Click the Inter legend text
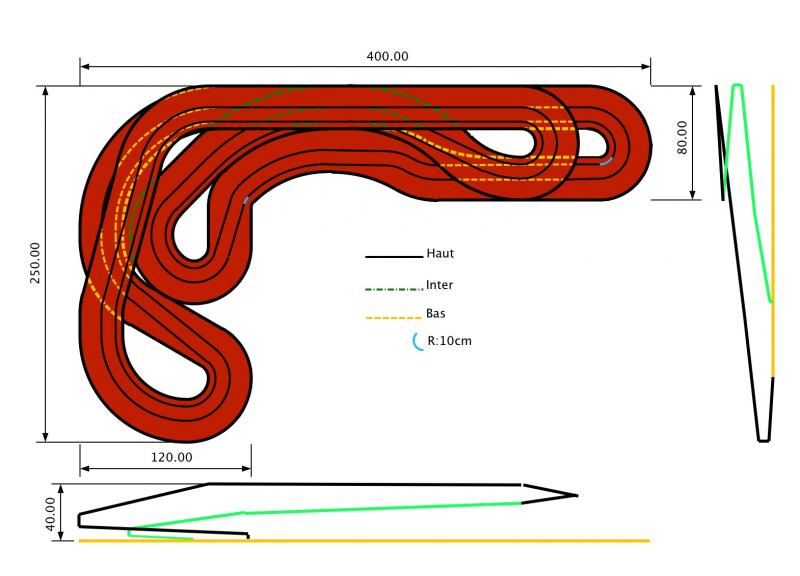The height and width of the screenshot is (576, 800). [440, 285]
